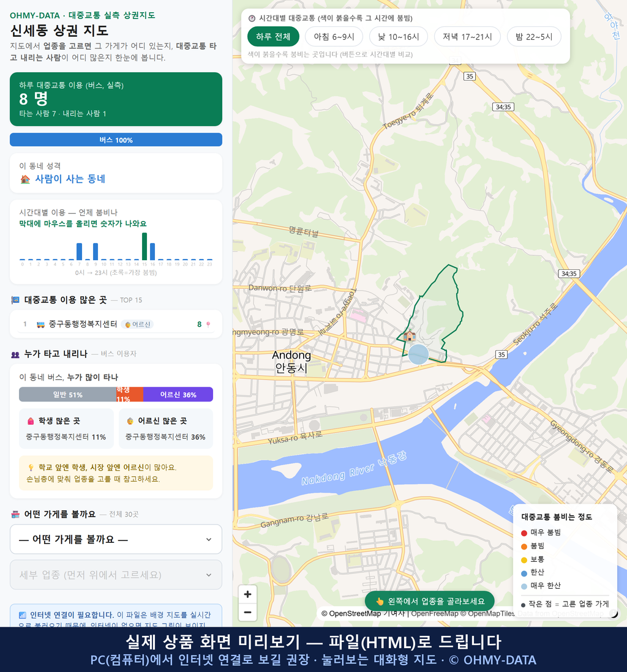Image resolution: width=627 pixels, height=672 pixels.
Task: Click the pin icon next to count 8
Action: point(208,324)
